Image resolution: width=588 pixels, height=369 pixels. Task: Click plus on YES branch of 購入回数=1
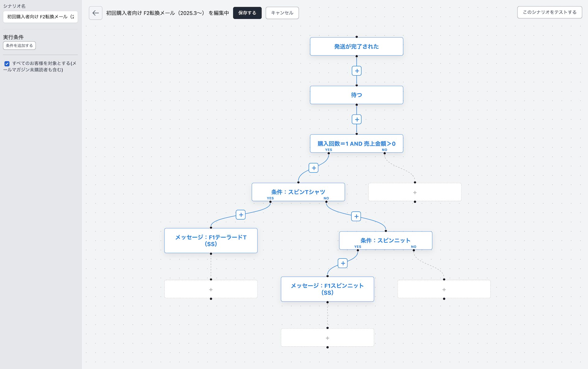click(x=314, y=168)
